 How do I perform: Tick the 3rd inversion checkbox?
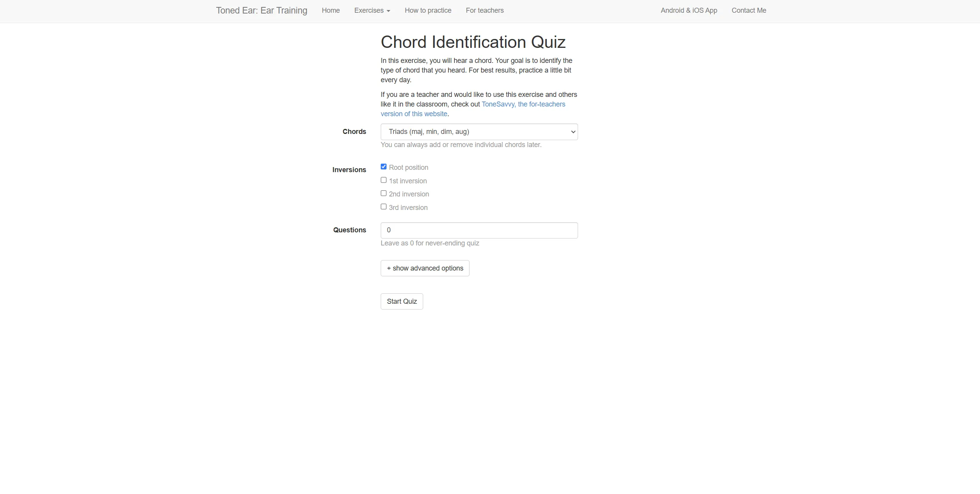point(383,207)
